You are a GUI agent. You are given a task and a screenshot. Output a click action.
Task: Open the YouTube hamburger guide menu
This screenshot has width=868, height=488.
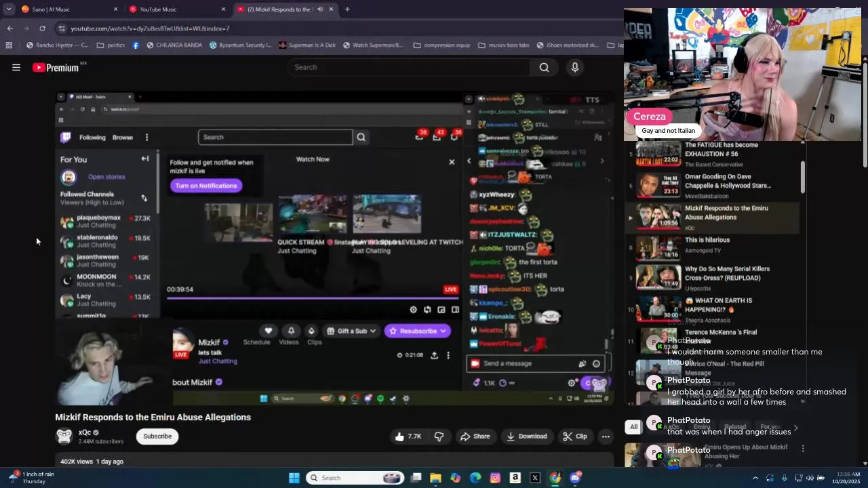16,67
